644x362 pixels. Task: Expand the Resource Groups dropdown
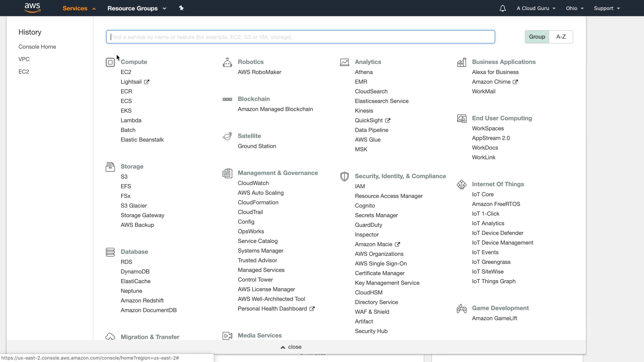[137, 8]
